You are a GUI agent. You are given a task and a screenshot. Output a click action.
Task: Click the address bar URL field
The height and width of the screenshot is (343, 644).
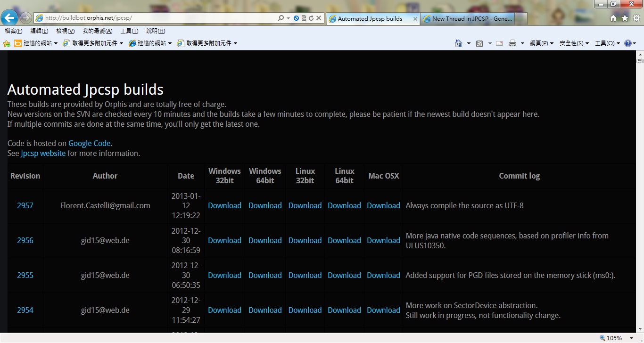click(156, 18)
